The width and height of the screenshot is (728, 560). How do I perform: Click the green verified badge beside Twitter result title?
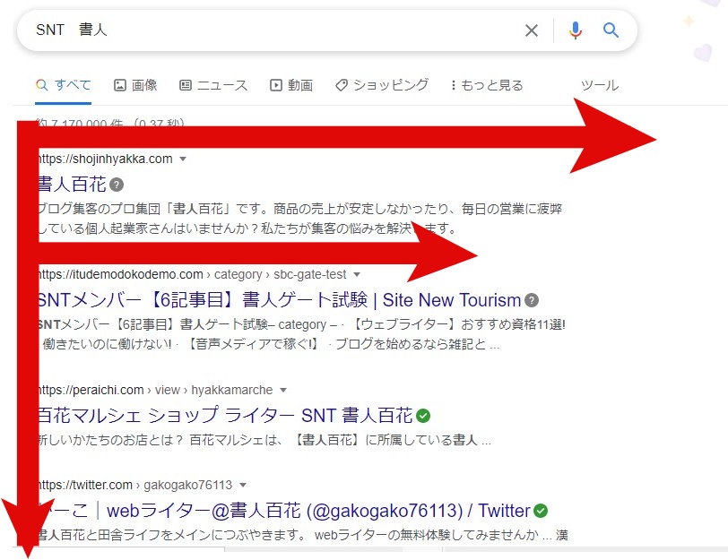(x=540, y=511)
